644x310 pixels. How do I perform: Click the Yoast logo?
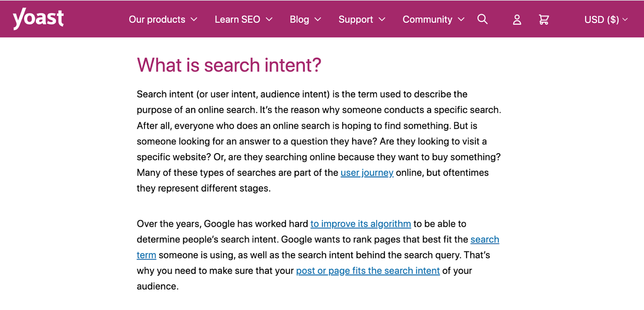(x=38, y=19)
